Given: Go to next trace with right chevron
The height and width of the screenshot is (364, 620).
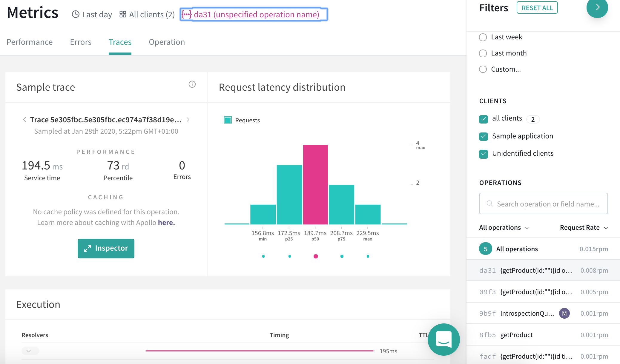Looking at the screenshot, I should pos(188,120).
